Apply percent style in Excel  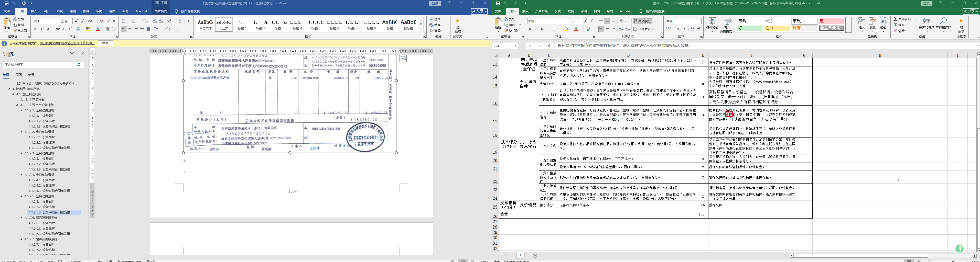pos(679,29)
